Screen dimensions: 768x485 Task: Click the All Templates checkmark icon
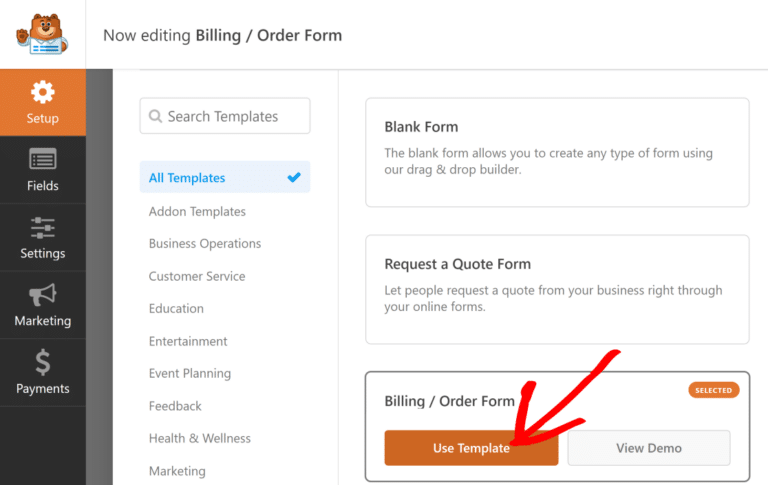click(x=294, y=178)
